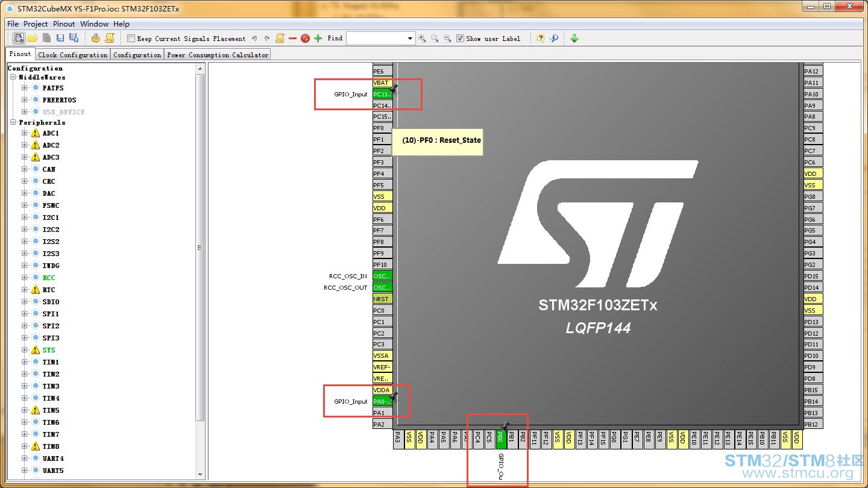Click the PA12 pin on the chip
Screen dimensions: 868x488
[x=813, y=71]
